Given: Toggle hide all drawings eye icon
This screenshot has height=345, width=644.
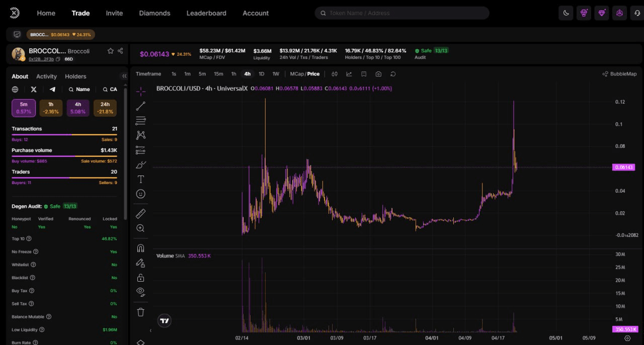Looking at the screenshot, I should [x=141, y=291].
